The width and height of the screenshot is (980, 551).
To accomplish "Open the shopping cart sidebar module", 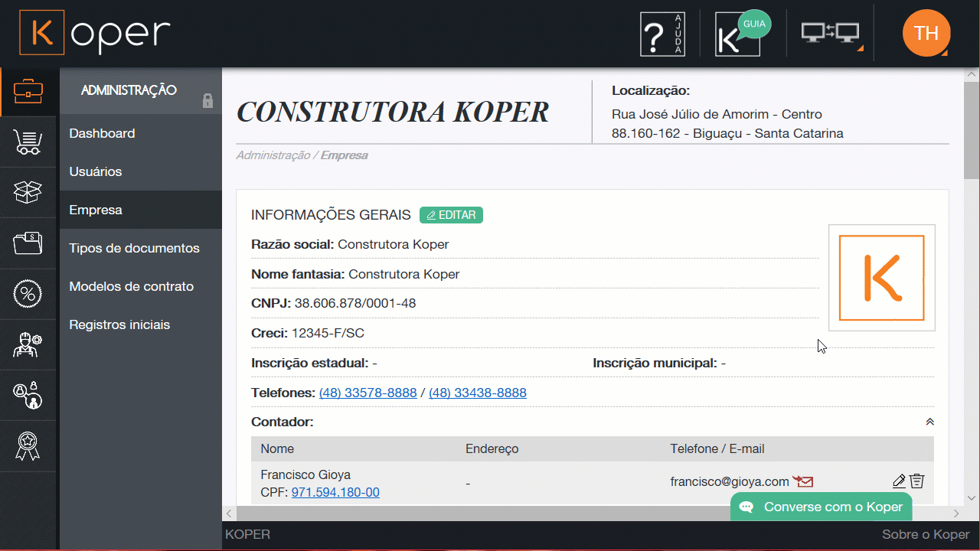I will [x=28, y=142].
